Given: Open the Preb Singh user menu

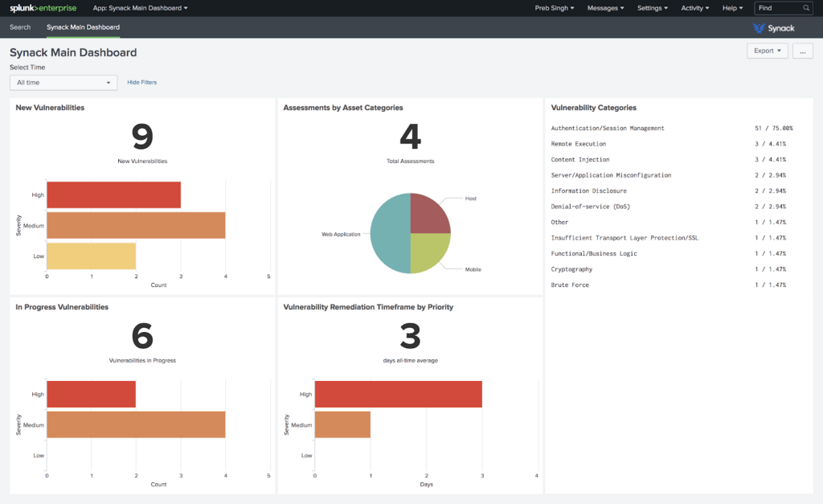Looking at the screenshot, I should (x=555, y=8).
